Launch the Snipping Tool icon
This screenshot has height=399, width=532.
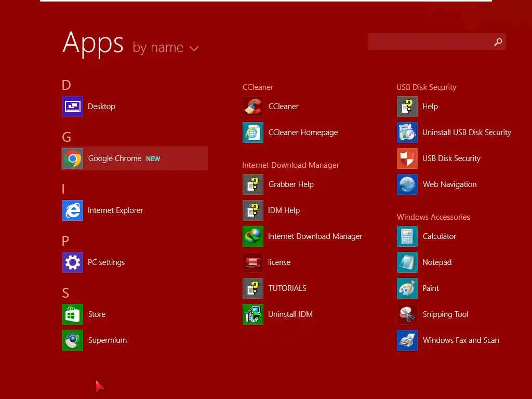(x=407, y=314)
